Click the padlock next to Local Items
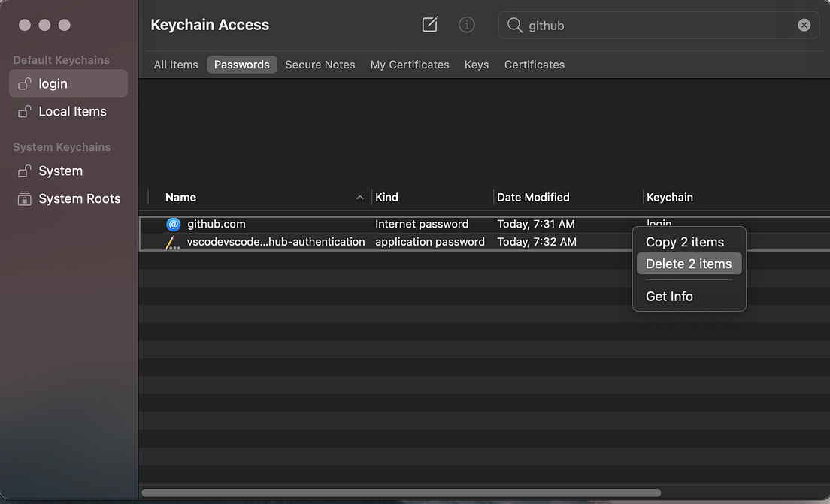Image resolution: width=830 pixels, height=504 pixels. (x=24, y=111)
